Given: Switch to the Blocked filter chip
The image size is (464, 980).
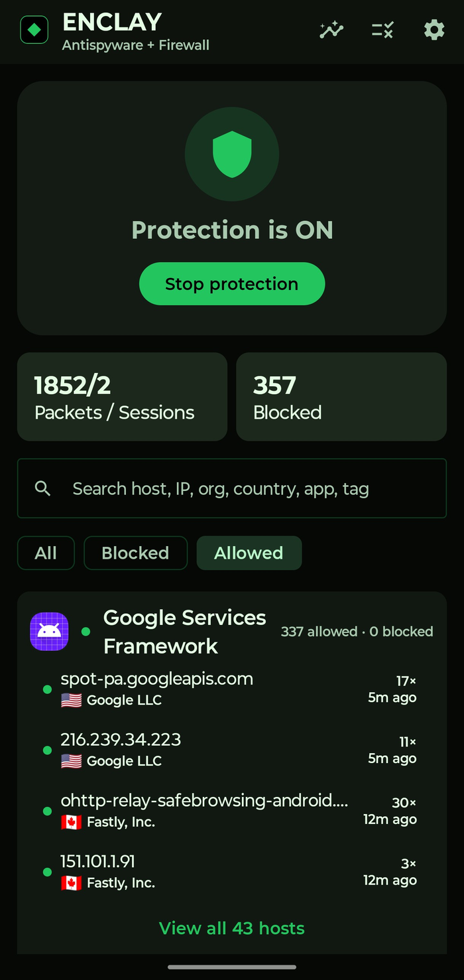Looking at the screenshot, I should pyautogui.click(x=135, y=553).
